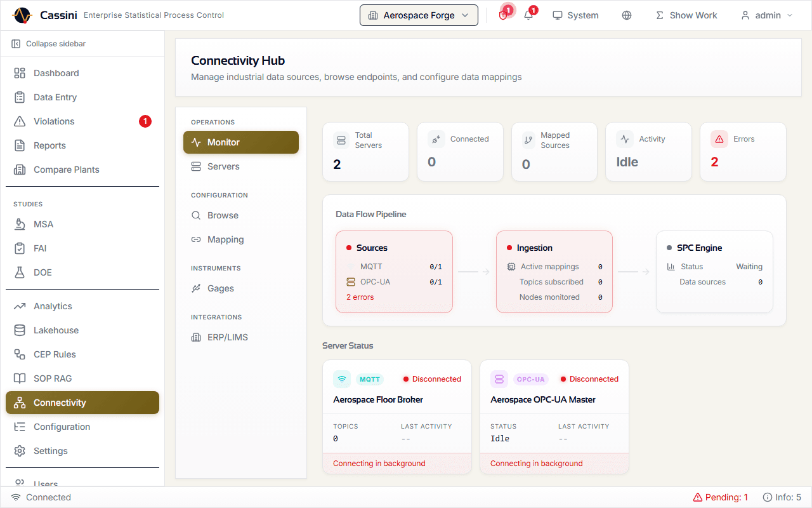Click the Mapped Sources branch icon
812x508 pixels.
click(x=528, y=140)
